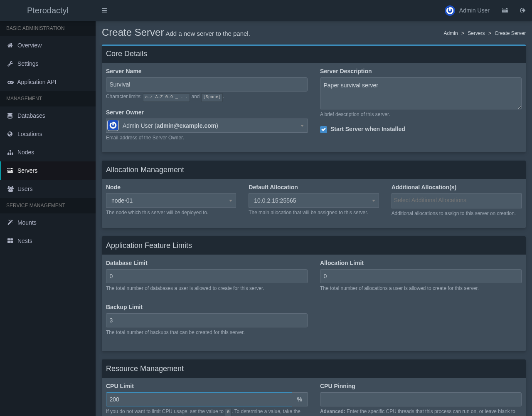Open Nodes page from sidebar
532x416 pixels.
[x=48, y=152]
